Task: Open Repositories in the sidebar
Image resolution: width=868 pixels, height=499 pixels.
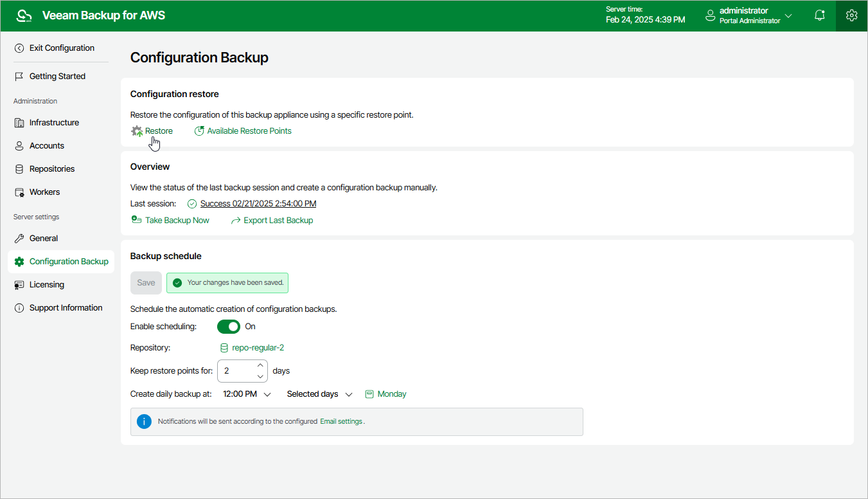Action: (51, 169)
